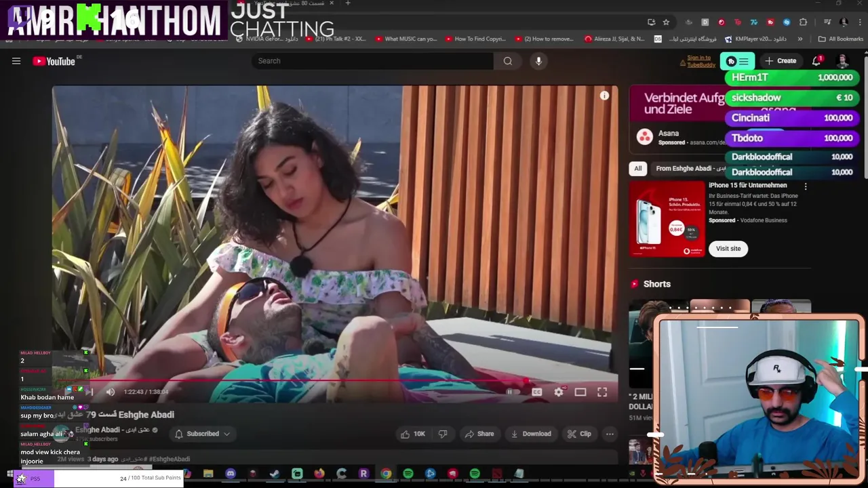The height and width of the screenshot is (488, 868).
Task: Seek using the red video progress bar
Action: pyautogui.click(x=335, y=380)
